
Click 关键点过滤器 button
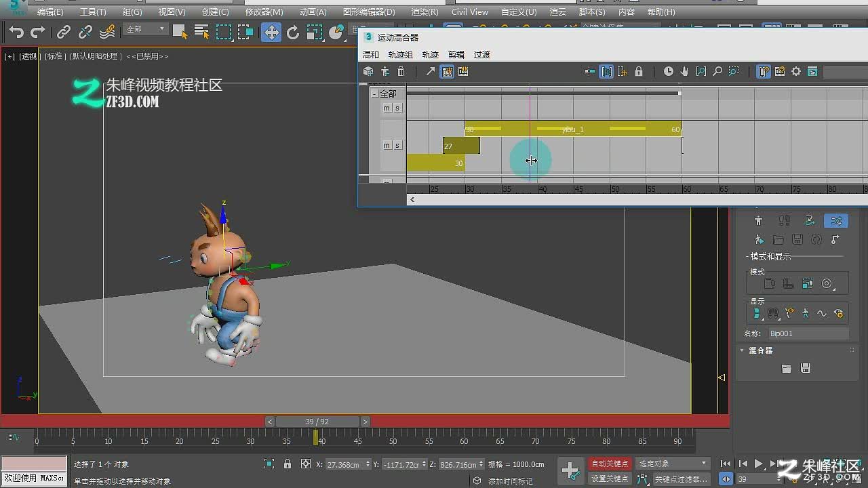point(681,479)
